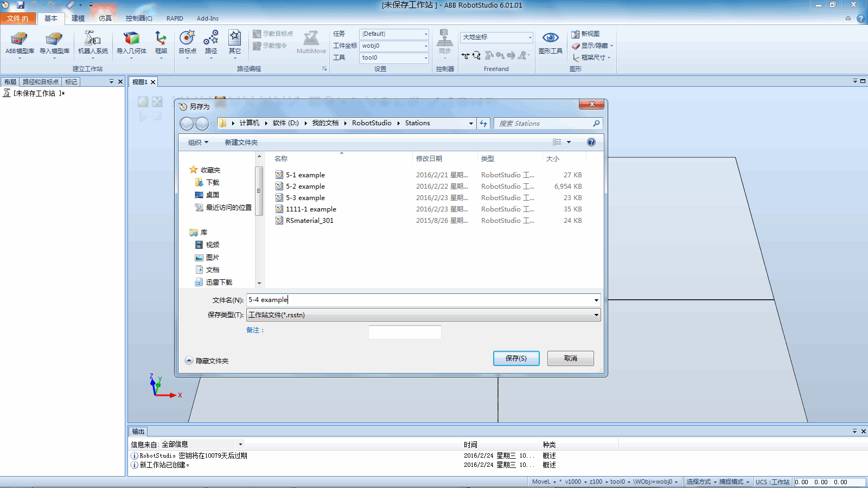Image resolution: width=868 pixels, height=488 pixels.
Task: Open the 工具 tool0 dropdown
Action: point(426,58)
